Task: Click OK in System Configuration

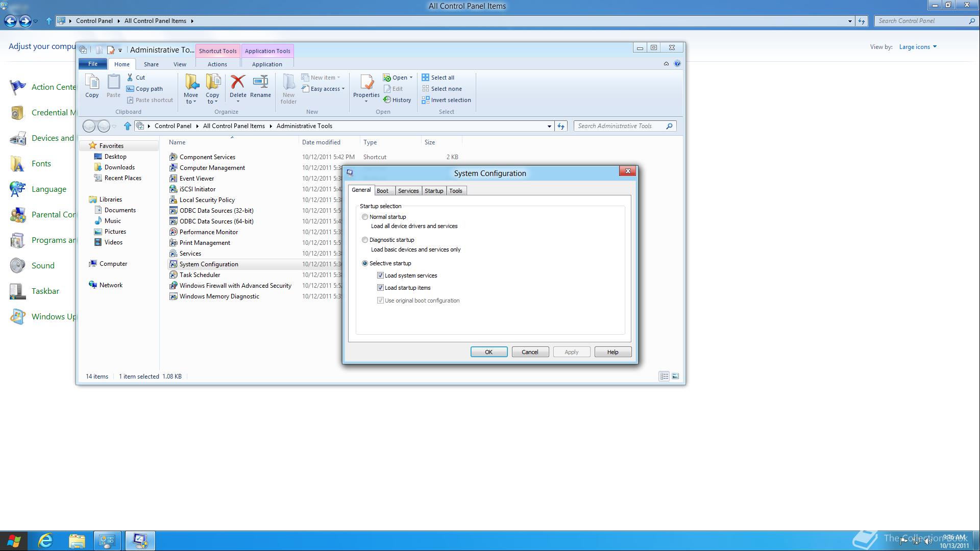Action: (x=489, y=352)
